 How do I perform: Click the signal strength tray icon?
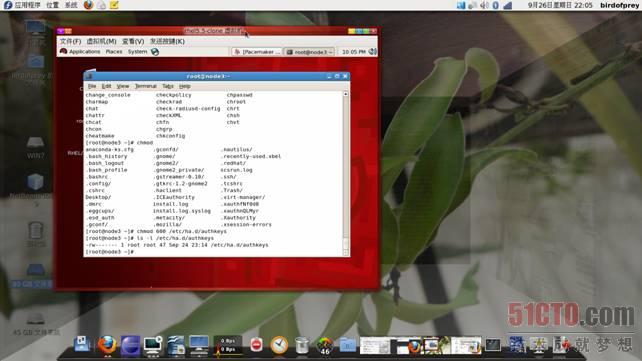[x=507, y=5]
